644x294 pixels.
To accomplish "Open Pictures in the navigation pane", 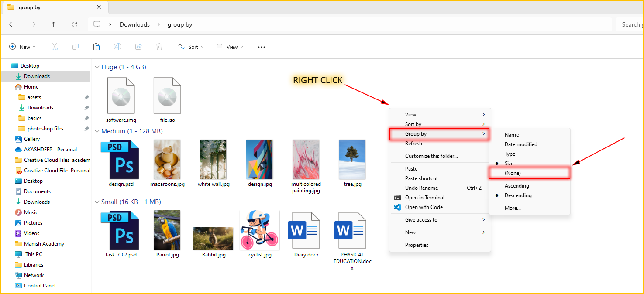I will [x=33, y=223].
